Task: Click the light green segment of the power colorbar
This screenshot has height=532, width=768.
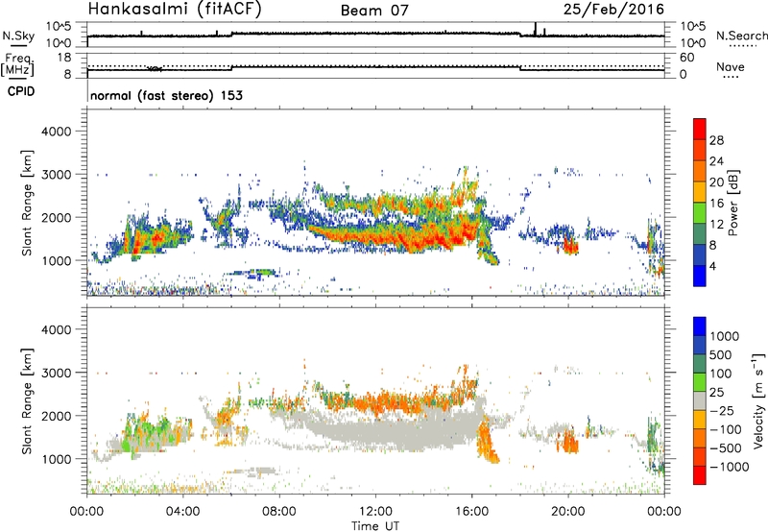Action: pyautogui.click(x=700, y=213)
